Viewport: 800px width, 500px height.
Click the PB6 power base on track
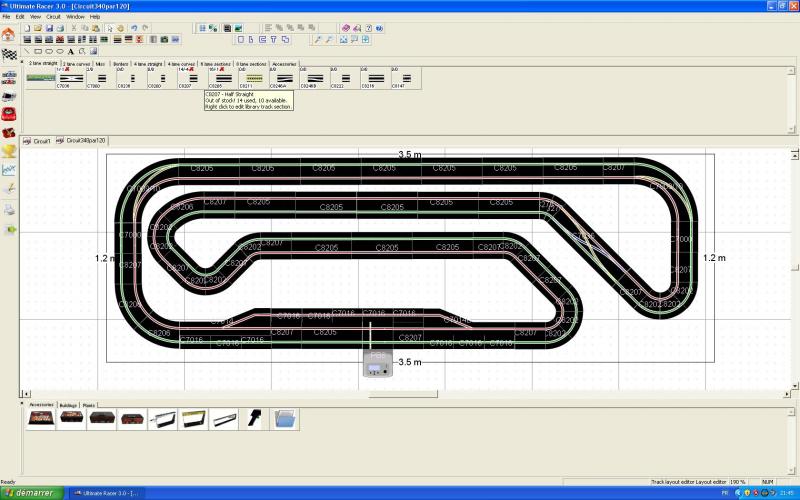(378, 363)
